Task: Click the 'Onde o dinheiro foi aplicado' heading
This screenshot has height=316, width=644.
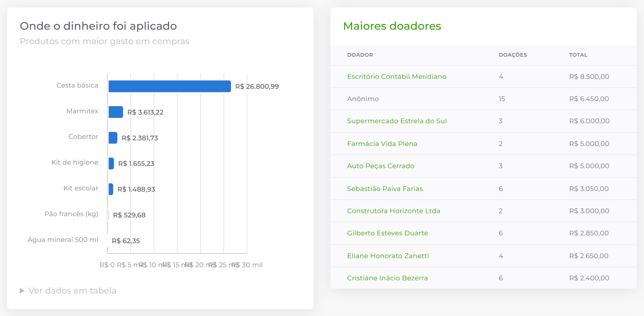Action: pyautogui.click(x=98, y=26)
